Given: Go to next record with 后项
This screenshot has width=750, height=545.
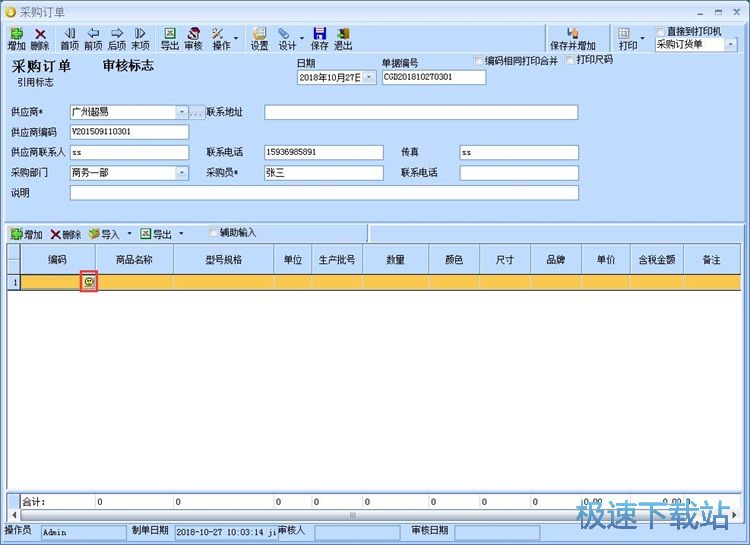Looking at the screenshot, I should 117,39.
